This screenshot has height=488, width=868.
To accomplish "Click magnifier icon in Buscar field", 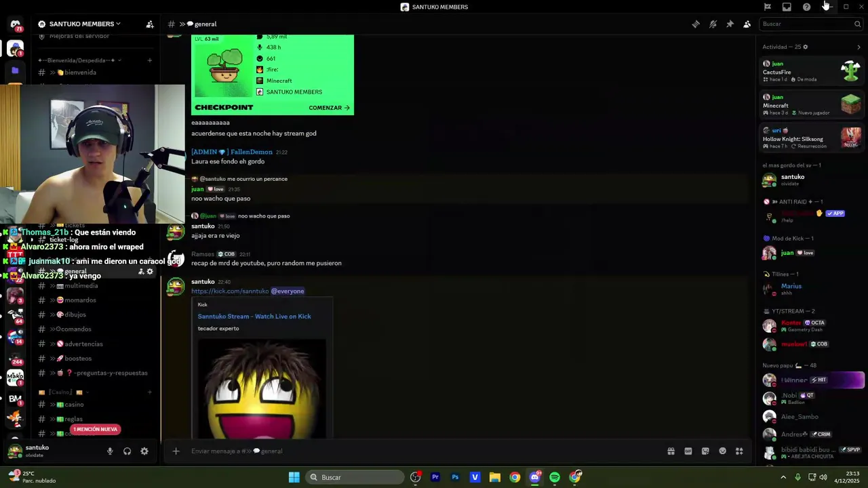I will (x=857, y=24).
